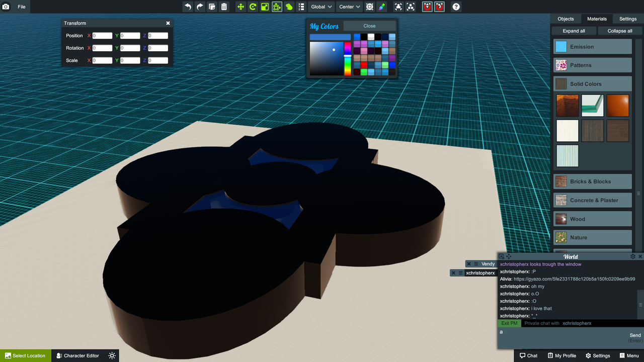Redo the last action
The width and height of the screenshot is (644, 362).
coord(200,7)
